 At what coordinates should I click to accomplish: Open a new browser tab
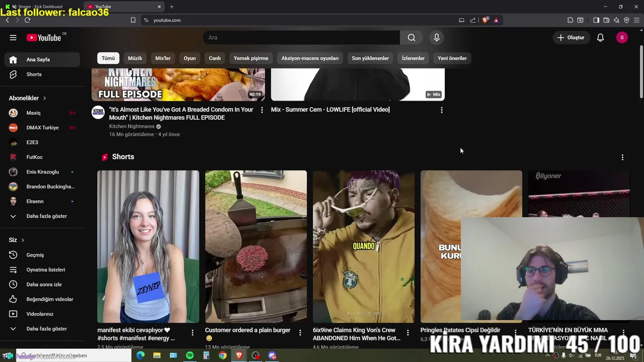[x=172, y=7]
